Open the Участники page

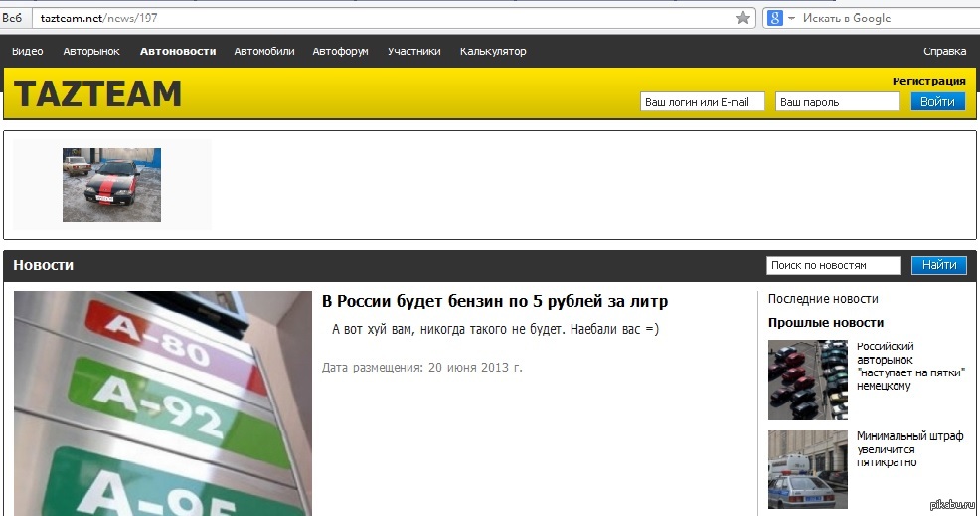413,51
